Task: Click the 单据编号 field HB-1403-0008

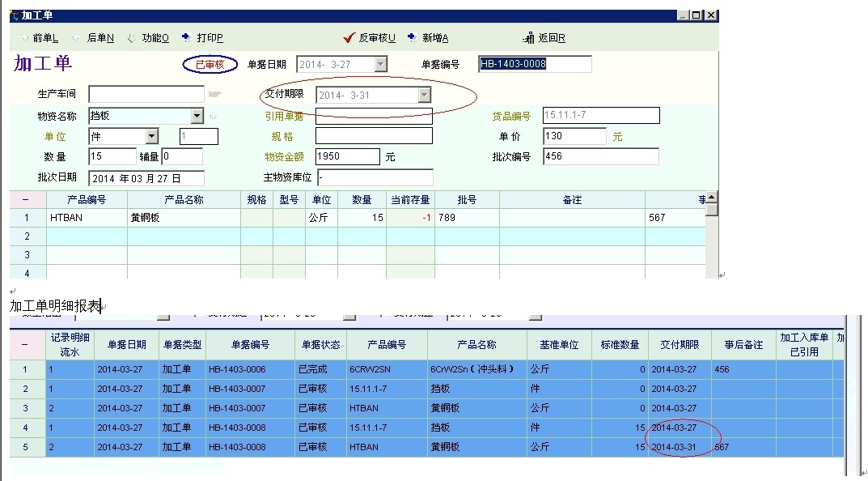Action: click(x=534, y=65)
